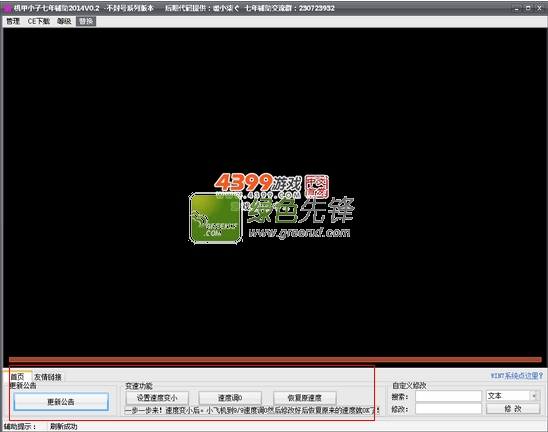Click the app icon in title bar
The width and height of the screenshot is (548, 432).
click(x=7, y=8)
